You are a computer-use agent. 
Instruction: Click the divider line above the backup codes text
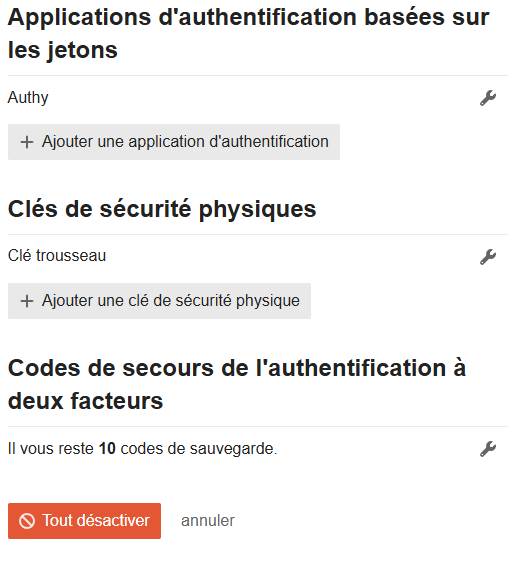258,426
